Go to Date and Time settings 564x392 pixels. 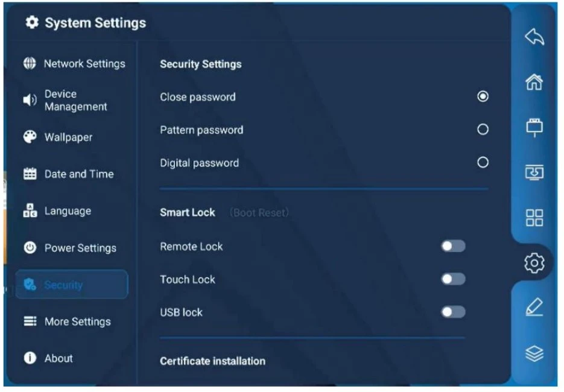[72, 174]
